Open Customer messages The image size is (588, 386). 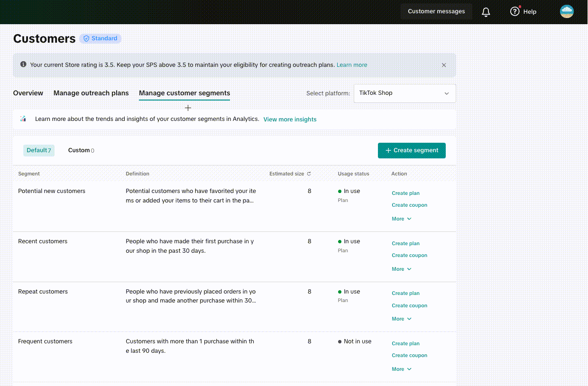point(436,11)
